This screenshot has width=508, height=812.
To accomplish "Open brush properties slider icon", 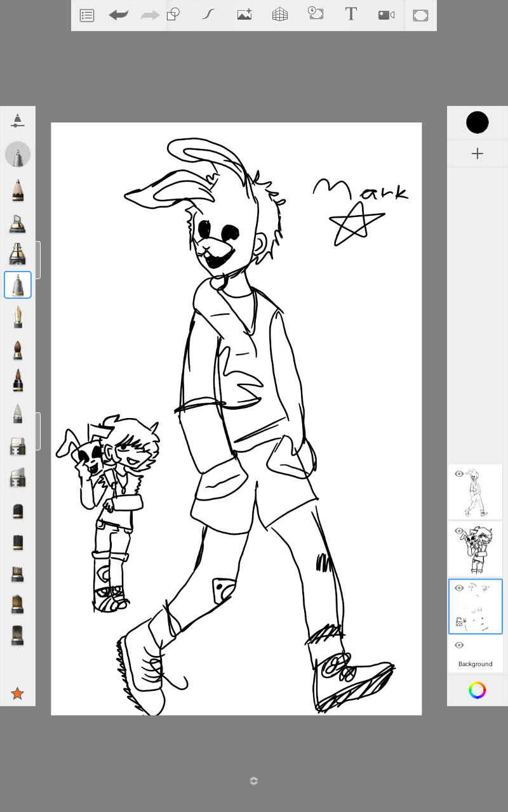I will [x=18, y=121].
